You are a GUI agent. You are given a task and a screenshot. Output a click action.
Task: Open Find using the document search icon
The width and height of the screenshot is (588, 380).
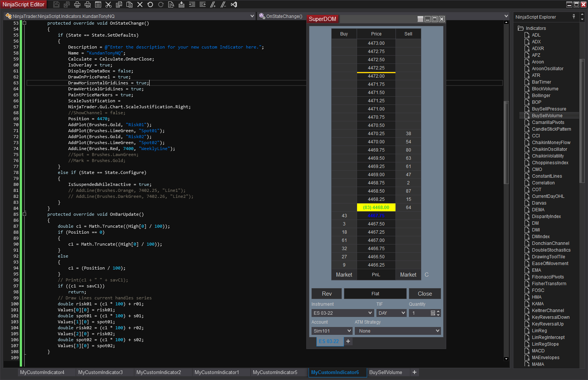(x=171, y=4)
